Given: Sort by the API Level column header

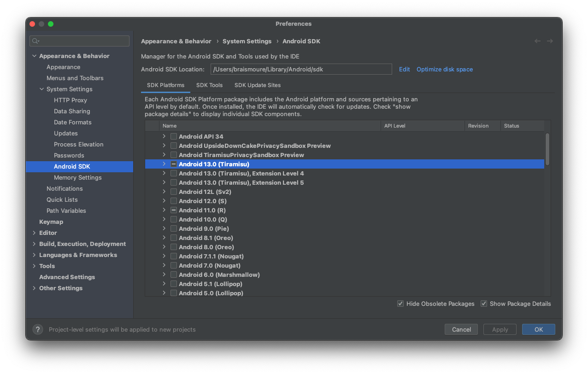Looking at the screenshot, I should pos(423,126).
